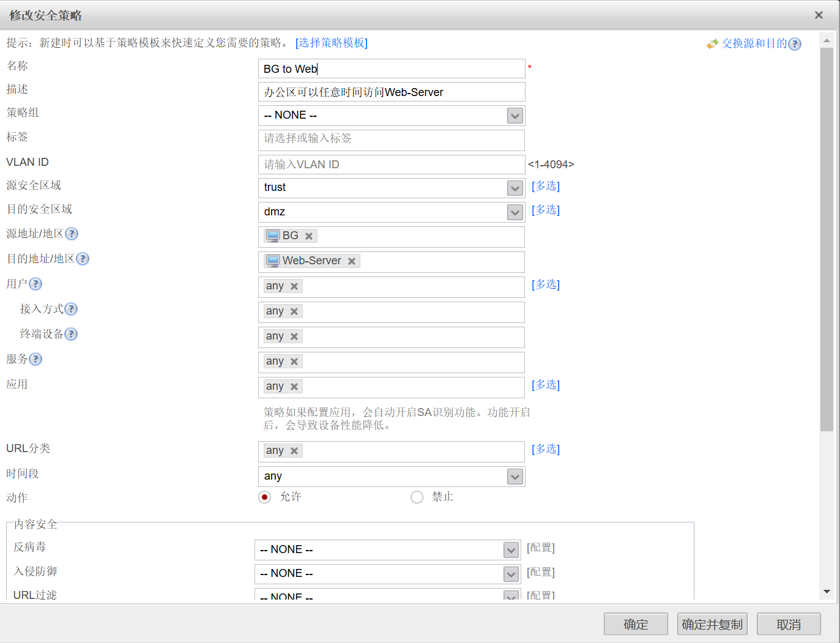Click the 内容安全 group label

click(x=35, y=524)
